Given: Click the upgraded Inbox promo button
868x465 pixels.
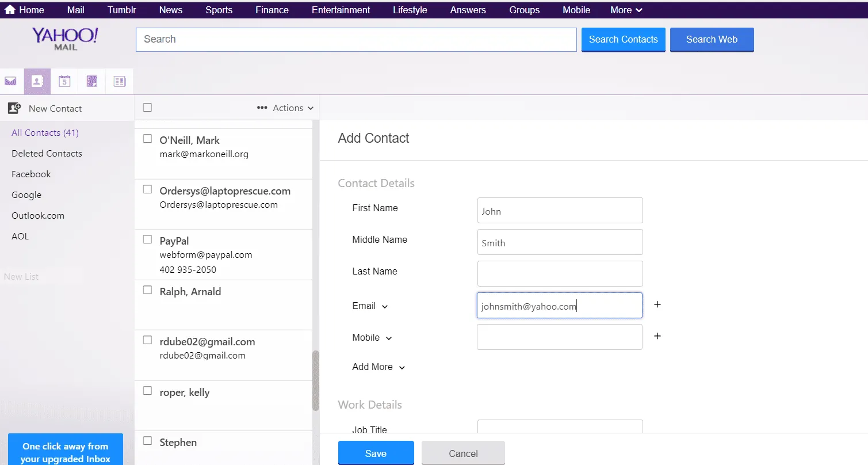Looking at the screenshot, I should pyautogui.click(x=66, y=449).
